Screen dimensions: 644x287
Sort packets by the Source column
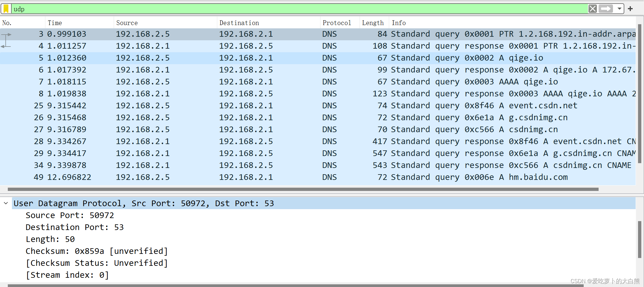click(x=165, y=23)
